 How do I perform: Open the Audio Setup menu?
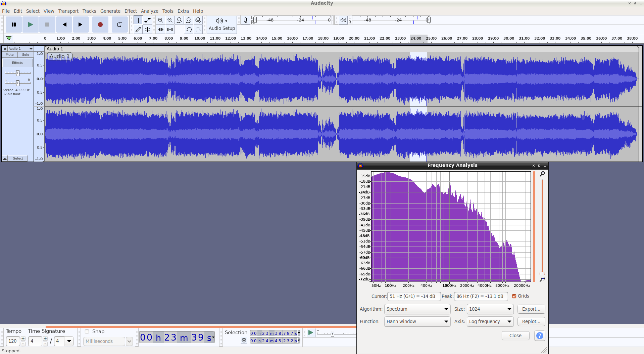[222, 25]
